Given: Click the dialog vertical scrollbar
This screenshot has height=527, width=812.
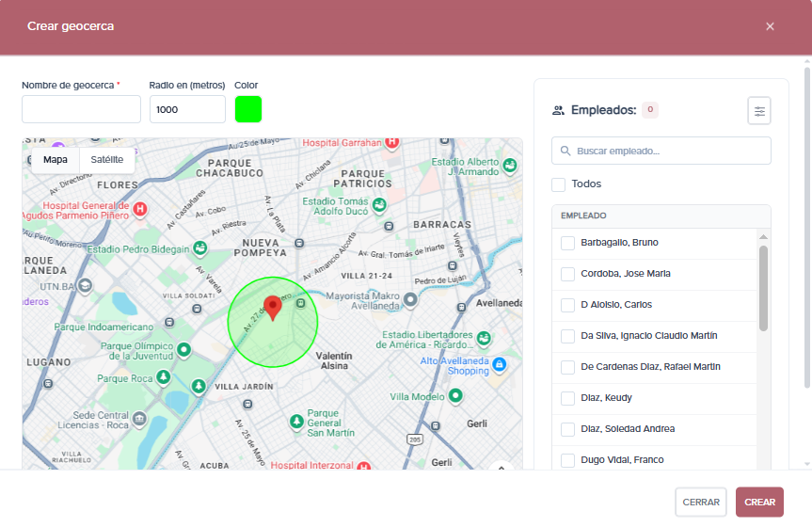Looking at the screenshot, I should point(806,228).
